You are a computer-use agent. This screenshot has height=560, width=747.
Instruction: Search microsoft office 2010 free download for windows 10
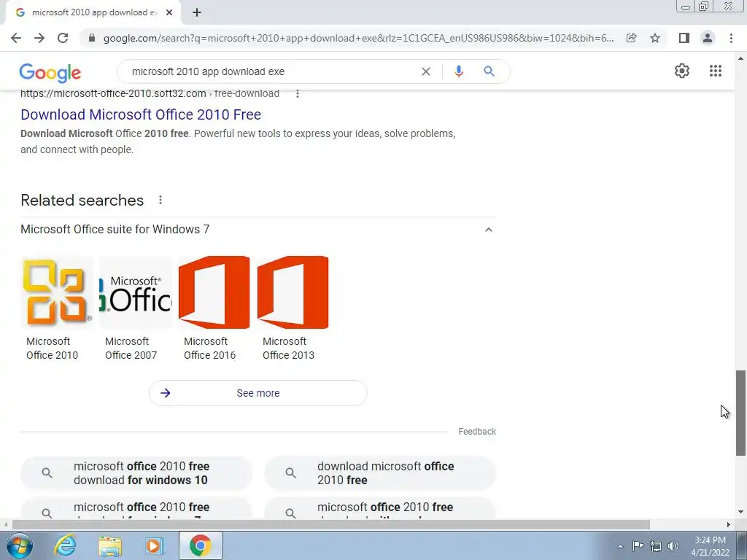click(136, 472)
